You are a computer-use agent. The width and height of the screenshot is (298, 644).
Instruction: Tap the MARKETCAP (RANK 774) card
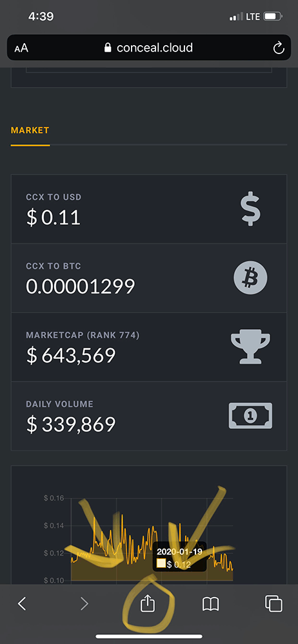click(x=149, y=347)
